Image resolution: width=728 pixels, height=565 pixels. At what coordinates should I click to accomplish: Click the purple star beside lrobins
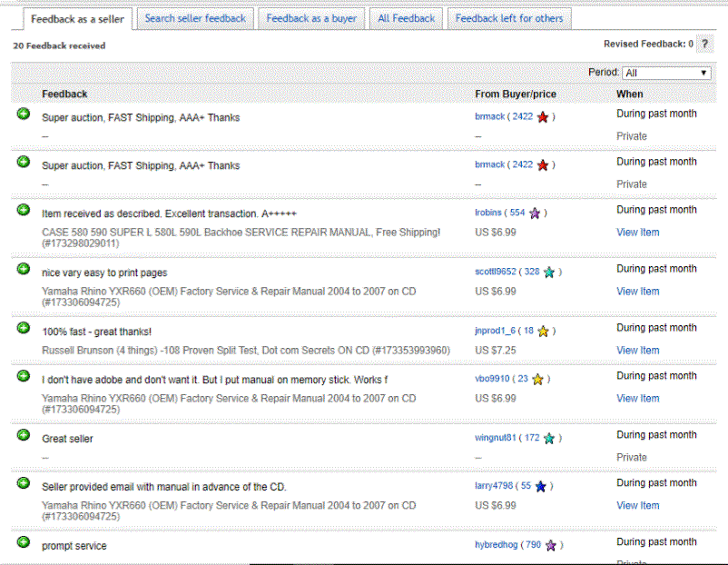(535, 213)
